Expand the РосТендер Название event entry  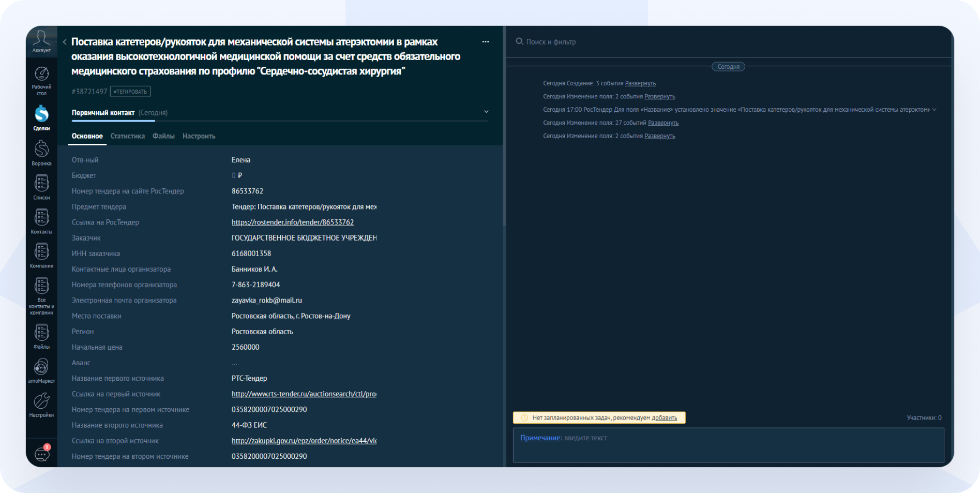click(934, 110)
